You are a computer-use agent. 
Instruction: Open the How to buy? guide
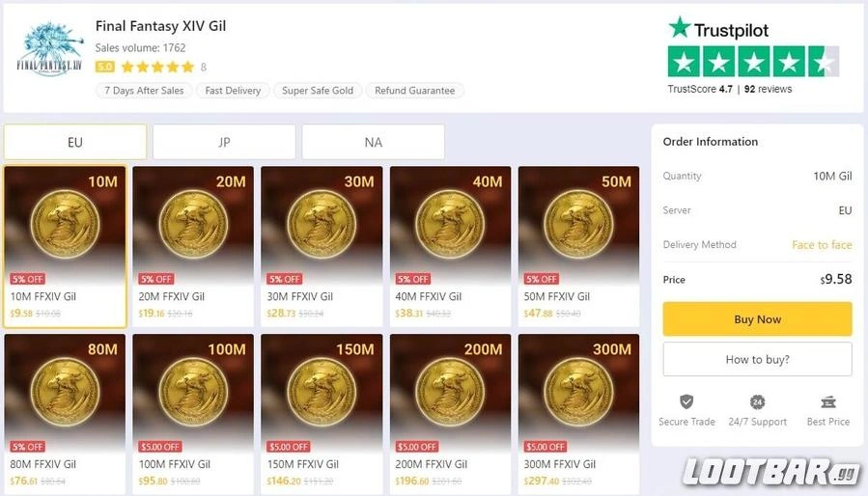pos(757,359)
